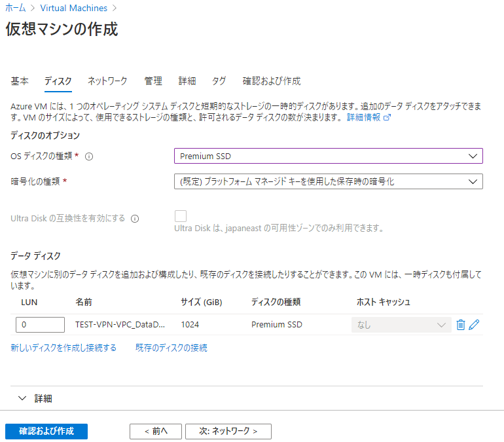Delete the TEST-VPN-VPC data disk with trash icon
The height and width of the screenshot is (442, 504).
click(x=461, y=325)
